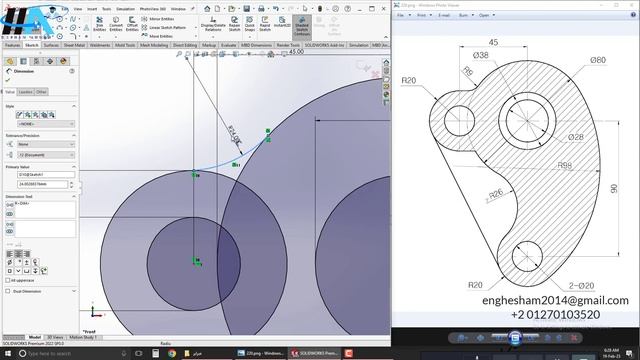Switch to the Other tab in Dimension panel

coord(42,92)
